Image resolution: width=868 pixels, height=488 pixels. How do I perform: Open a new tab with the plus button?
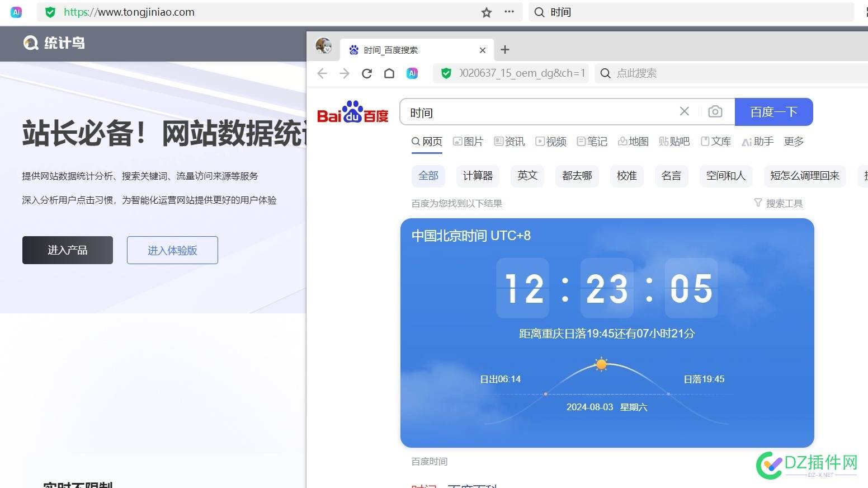(505, 50)
